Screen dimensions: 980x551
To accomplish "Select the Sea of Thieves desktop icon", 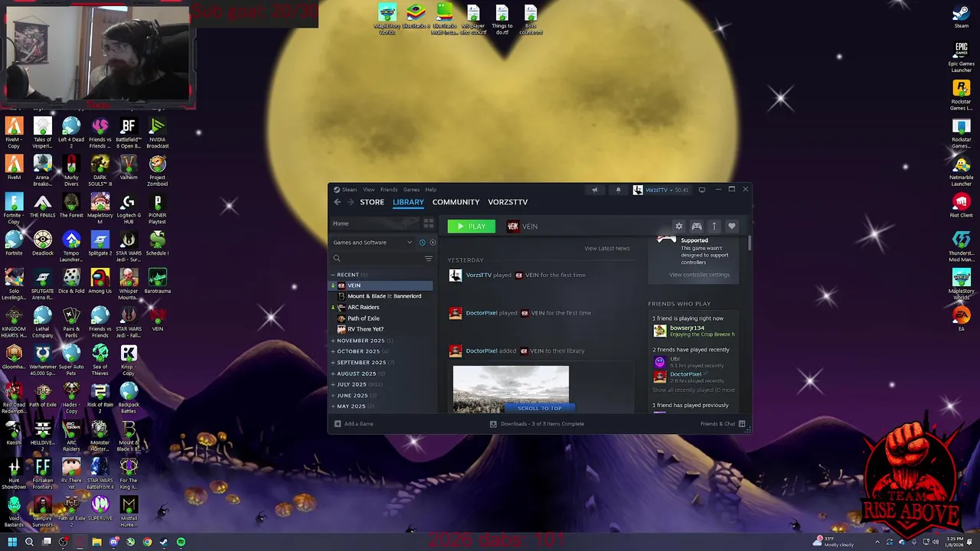I will tap(100, 360).
